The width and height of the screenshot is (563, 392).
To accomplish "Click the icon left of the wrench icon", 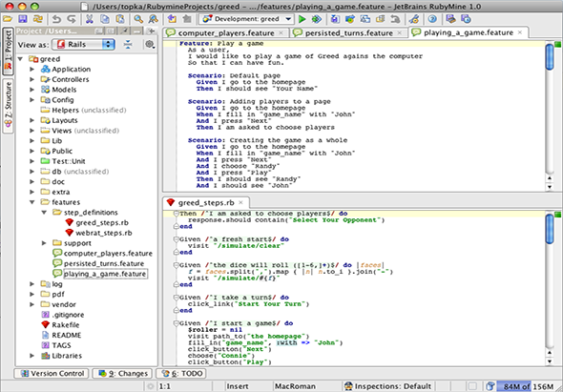I will coord(395,19).
